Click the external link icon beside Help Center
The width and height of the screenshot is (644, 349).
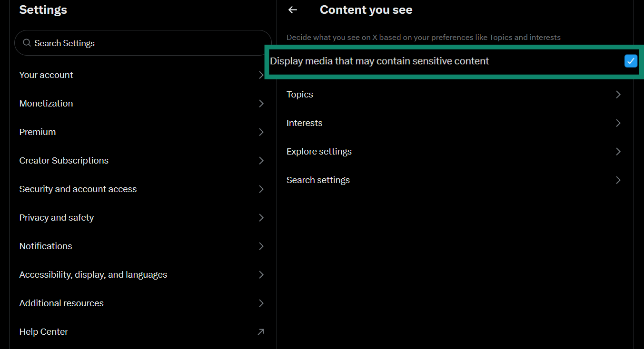[x=261, y=331]
